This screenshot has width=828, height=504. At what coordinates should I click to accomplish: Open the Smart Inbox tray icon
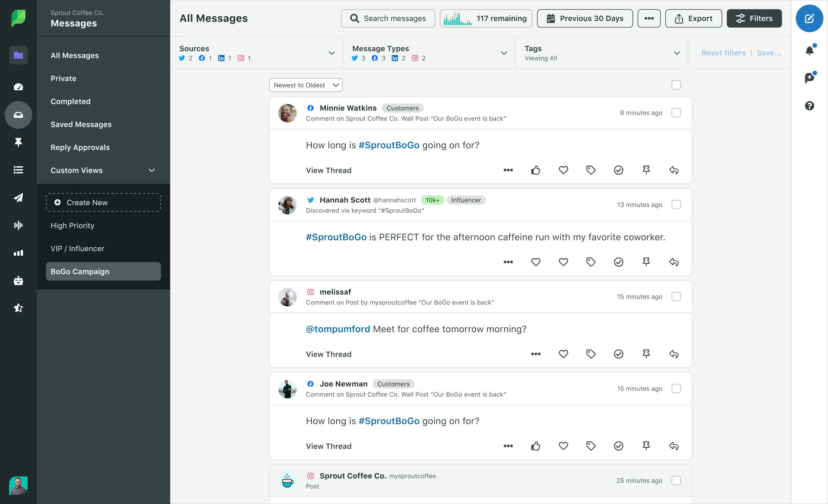click(18, 115)
